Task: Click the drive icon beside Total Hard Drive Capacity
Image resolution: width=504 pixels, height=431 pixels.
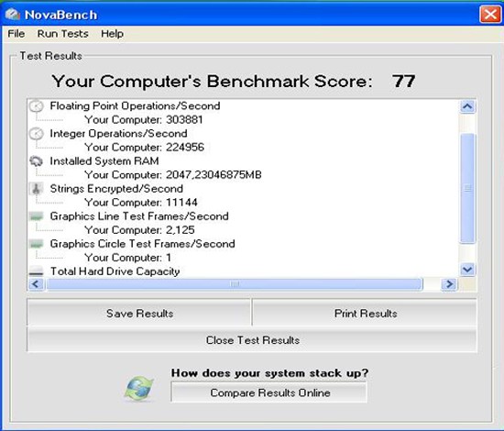Action: point(37,271)
